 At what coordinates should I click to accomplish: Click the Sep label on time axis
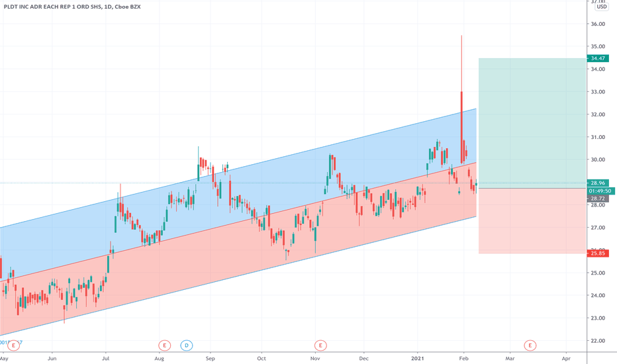click(211, 359)
